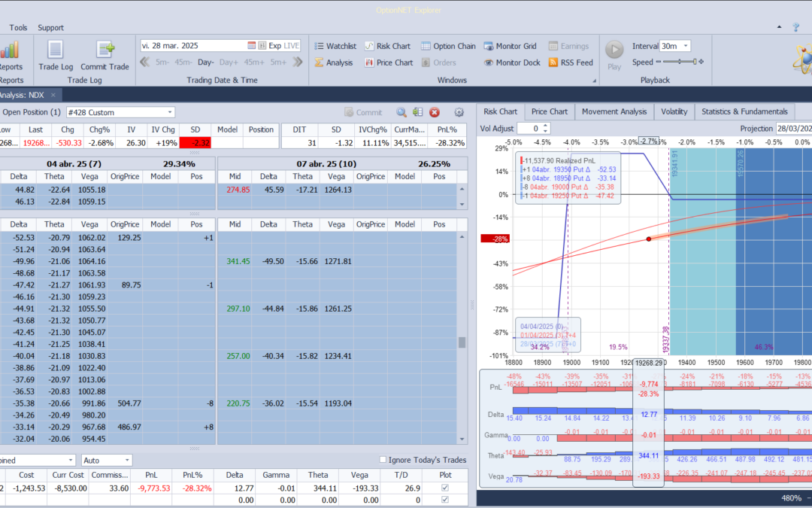Toggle Ignore Today's Trades checkbox

pyautogui.click(x=383, y=460)
